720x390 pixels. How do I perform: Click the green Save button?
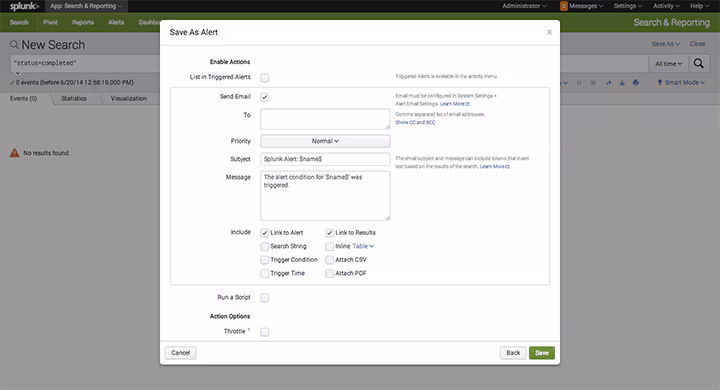[542, 353]
